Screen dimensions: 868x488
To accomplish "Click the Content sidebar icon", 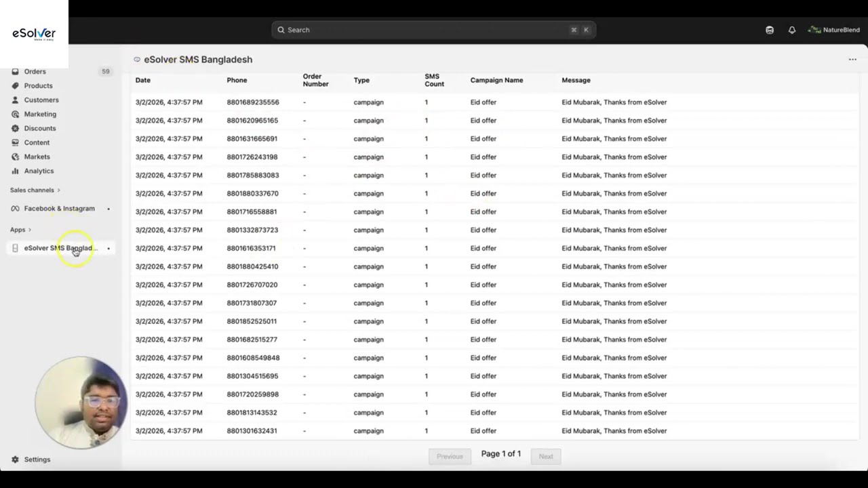I will point(15,142).
